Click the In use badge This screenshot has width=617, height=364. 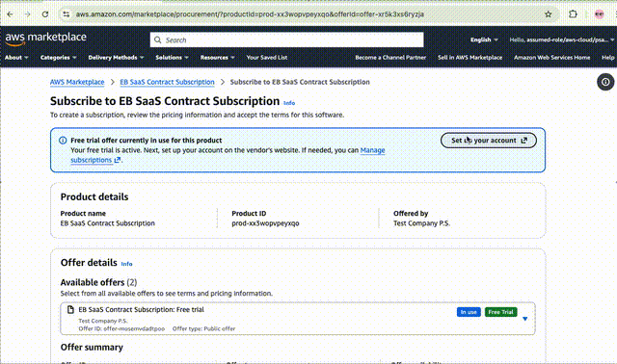[x=469, y=312]
